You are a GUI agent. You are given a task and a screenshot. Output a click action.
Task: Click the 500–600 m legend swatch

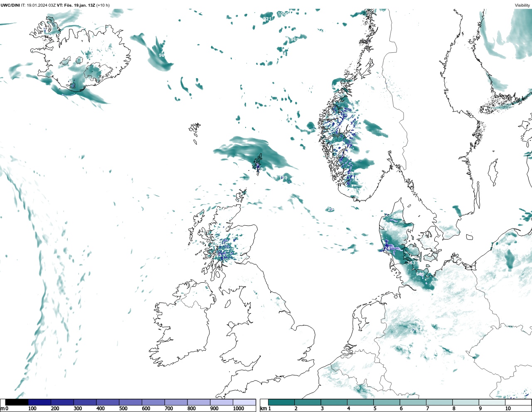point(131,402)
